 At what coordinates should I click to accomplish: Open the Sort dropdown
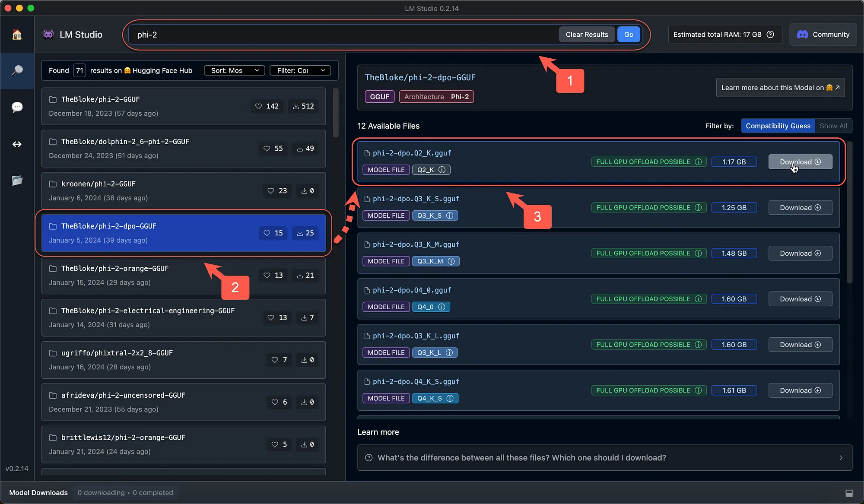click(235, 70)
